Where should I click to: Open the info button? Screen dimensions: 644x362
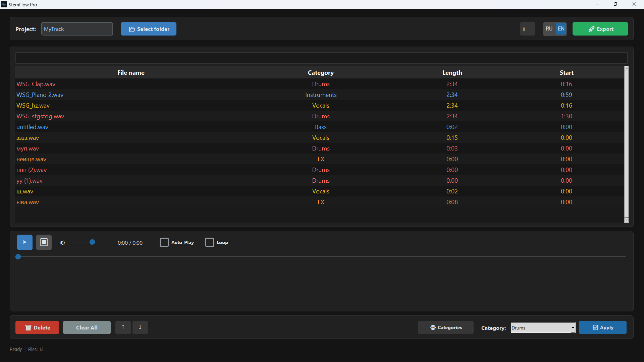[527, 29]
